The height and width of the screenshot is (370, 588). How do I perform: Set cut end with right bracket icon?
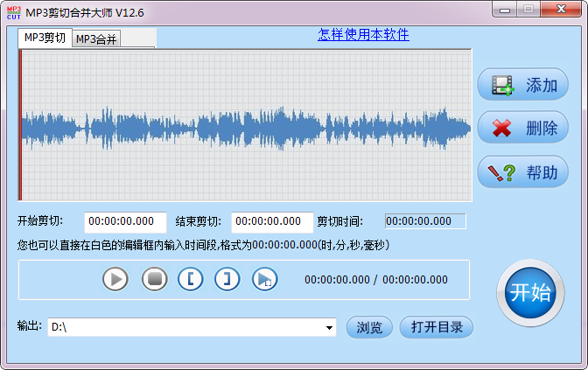(x=227, y=279)
